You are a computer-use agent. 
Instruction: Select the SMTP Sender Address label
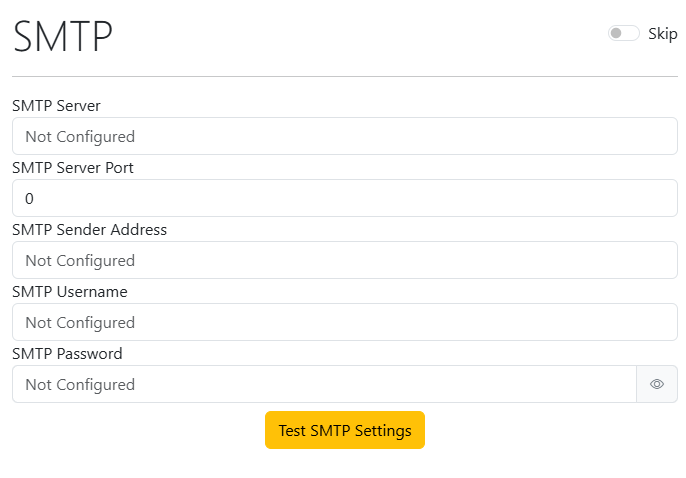tap(89, 229)
